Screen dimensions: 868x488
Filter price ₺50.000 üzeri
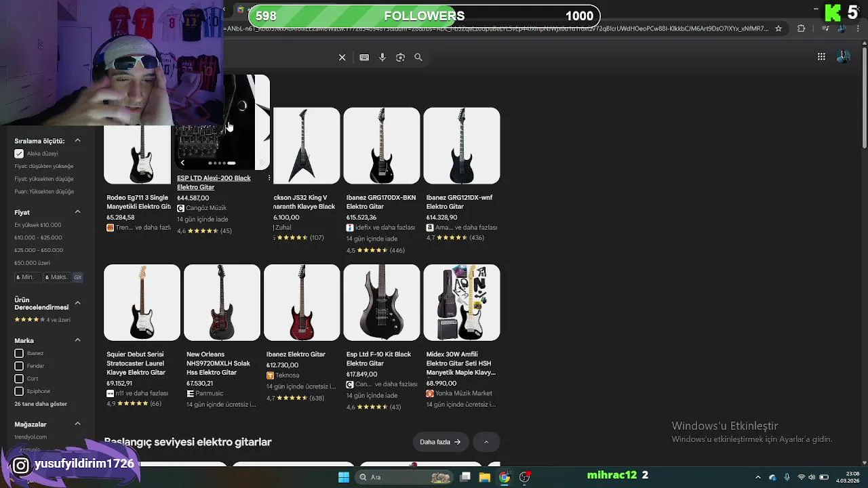pyautogui.click(x=32, y=263)
